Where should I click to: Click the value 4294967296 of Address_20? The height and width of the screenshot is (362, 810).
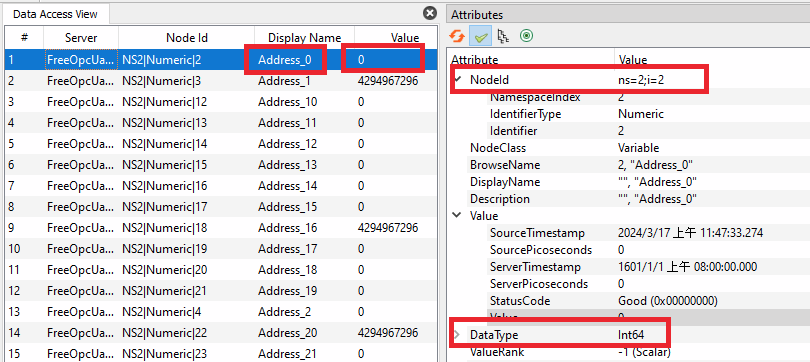(x=387, y=333)
